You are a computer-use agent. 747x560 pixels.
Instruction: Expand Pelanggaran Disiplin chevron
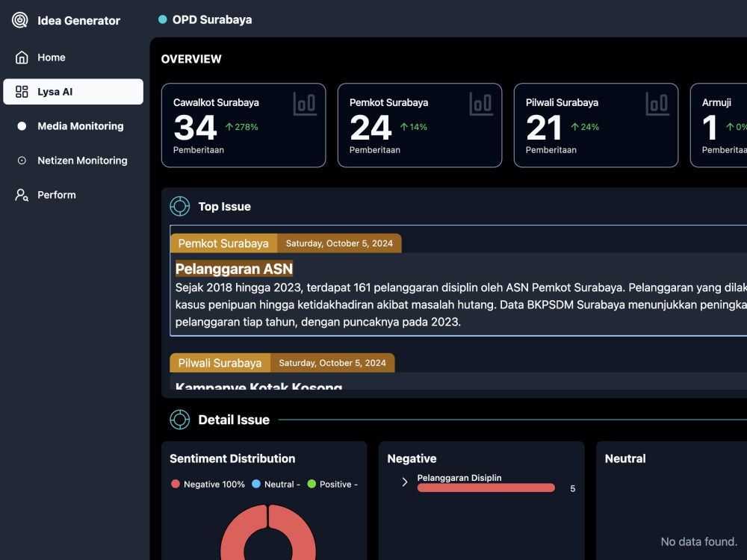pyautogui.click(x=404, y=482)
